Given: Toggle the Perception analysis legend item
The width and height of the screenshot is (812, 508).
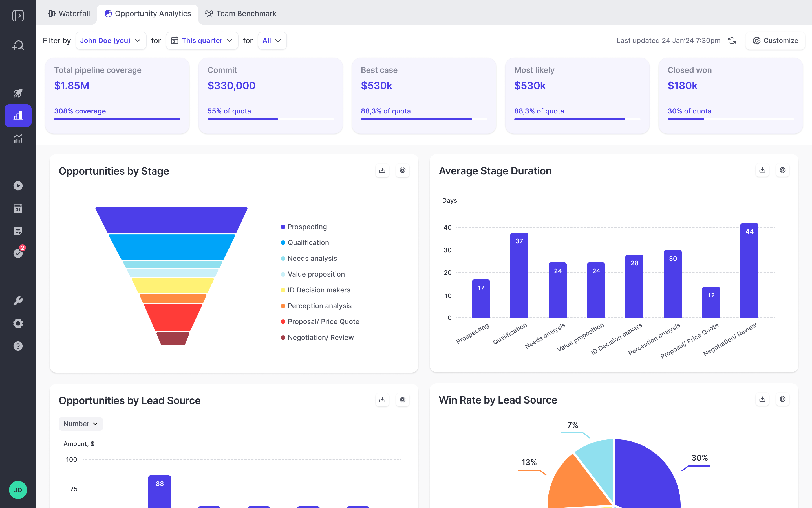Looking at the screenshot, I should tap(316, 306).
